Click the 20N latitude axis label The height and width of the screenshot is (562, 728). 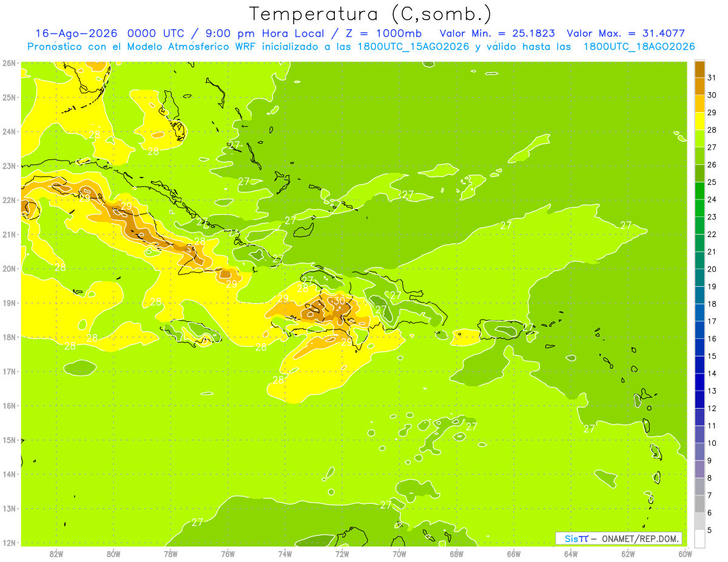[8, 269]
